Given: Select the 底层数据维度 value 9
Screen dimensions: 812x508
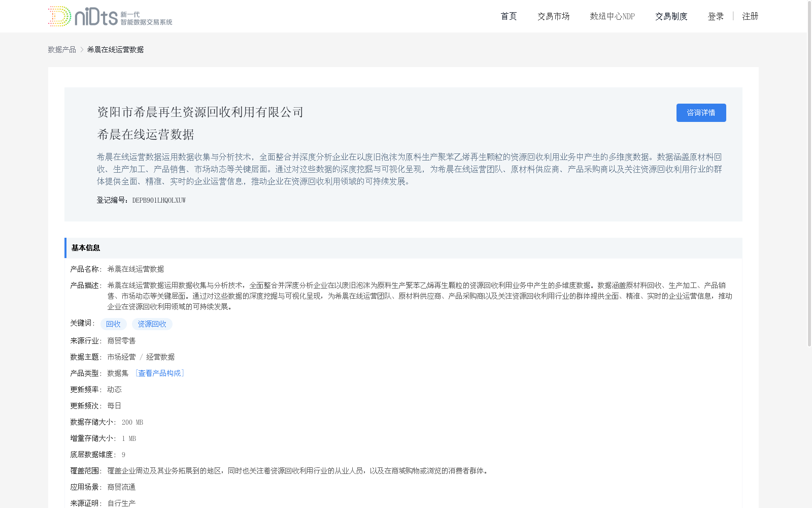Looking at the screenshot, I should tap(123, 454).
